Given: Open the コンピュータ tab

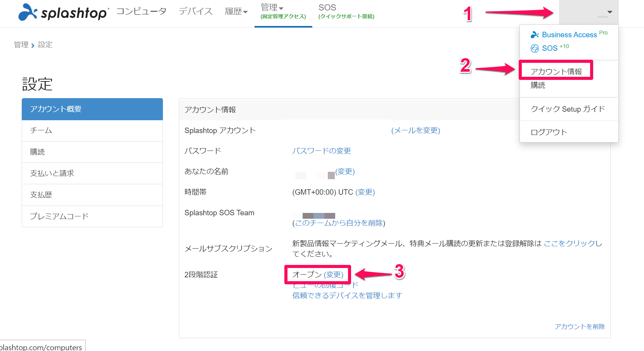Looking at the screenshot, I should [141, 11].
